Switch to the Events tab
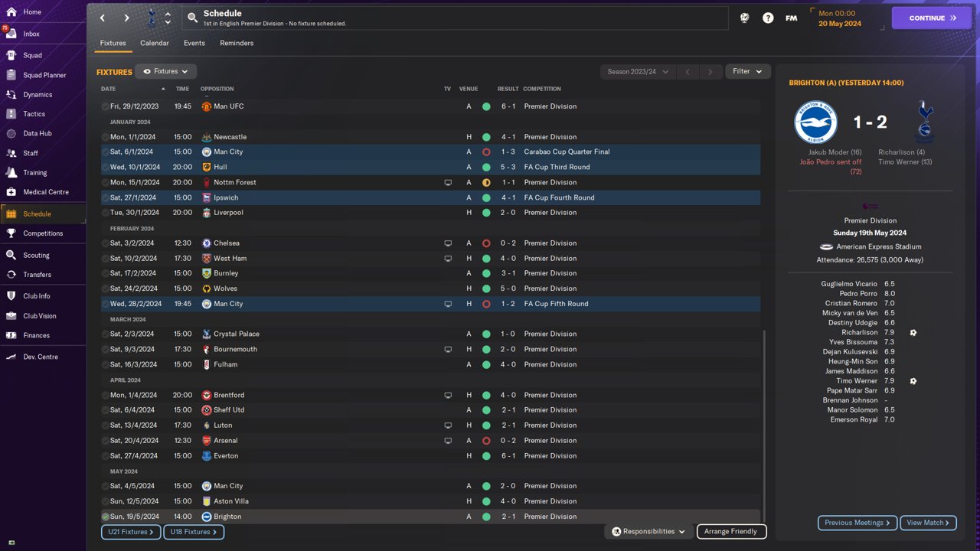The width and height of the screenshot is (980, 551). (194, 43)
